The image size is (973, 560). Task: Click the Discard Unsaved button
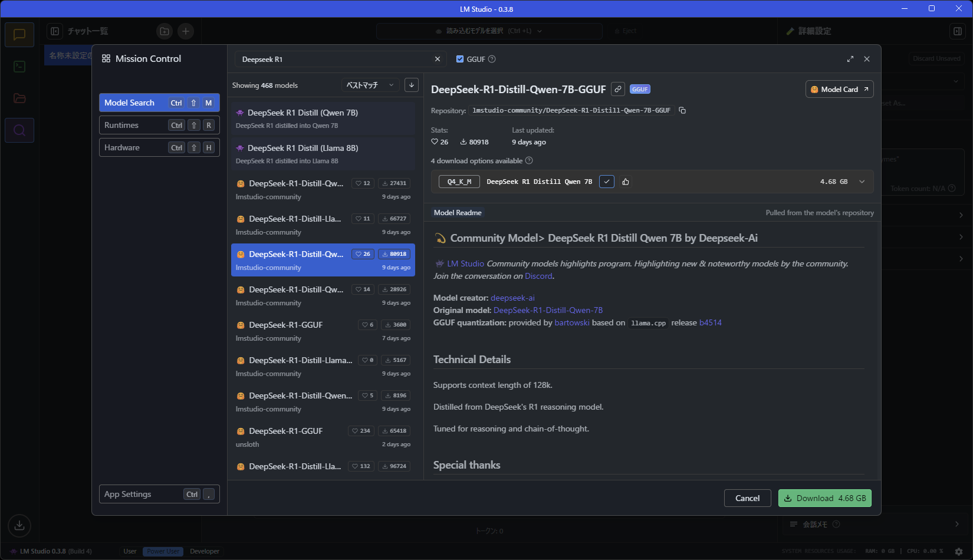click(936, 58)
